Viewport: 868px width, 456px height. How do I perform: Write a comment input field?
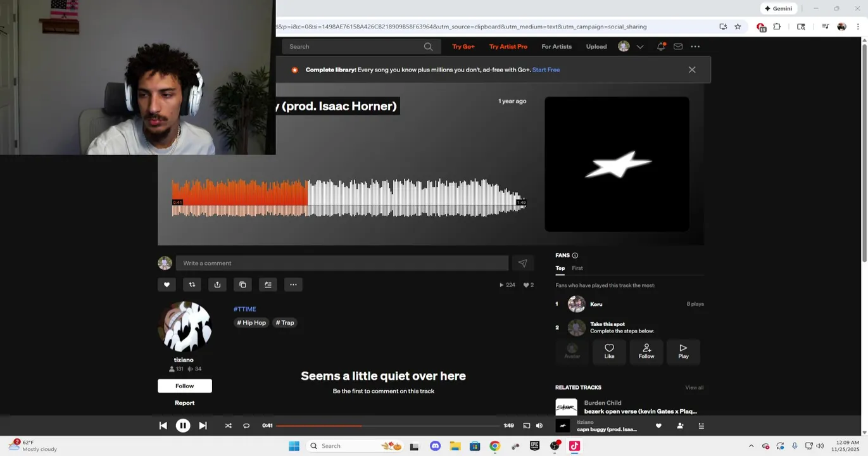click(x=342, y=263)
